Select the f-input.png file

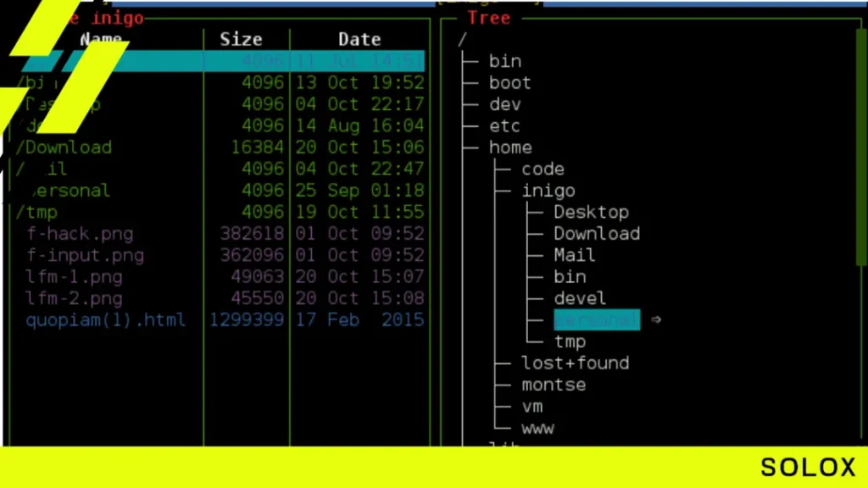(x=86, y=255)
